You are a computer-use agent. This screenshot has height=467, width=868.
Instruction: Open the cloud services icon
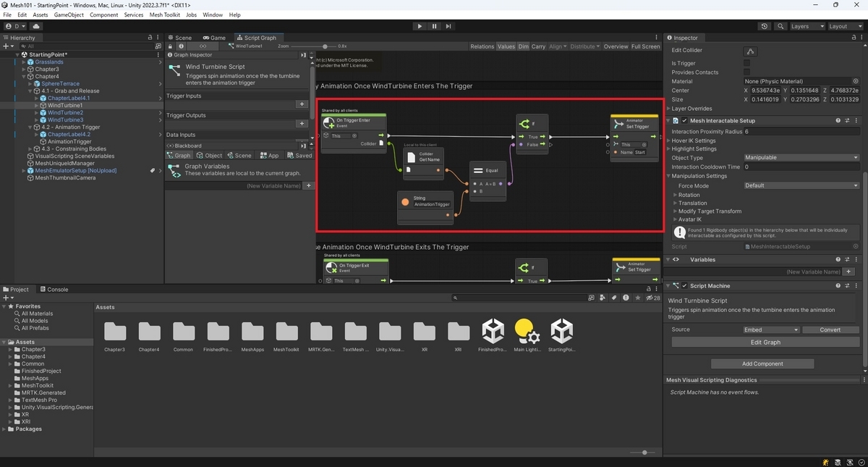point(36,26)
